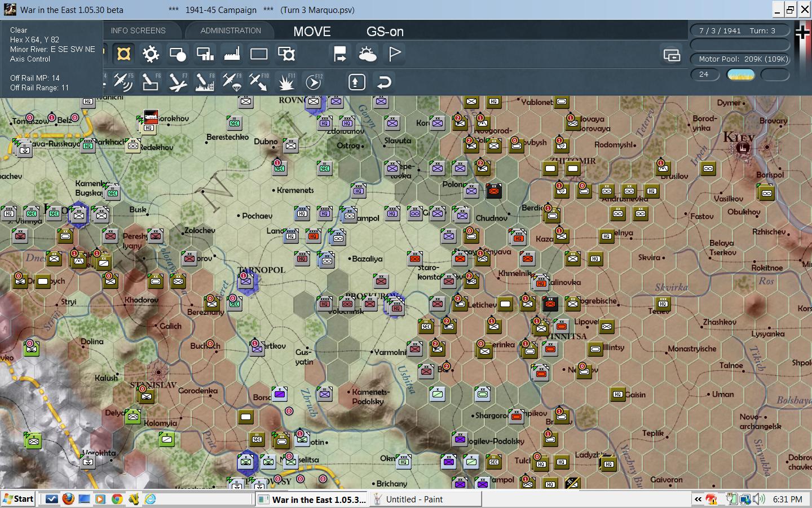Image resolution: width=812 pixels, height=508 pixels.
Task: Click the 6:31 PM system clock
Action: [788, 500]
